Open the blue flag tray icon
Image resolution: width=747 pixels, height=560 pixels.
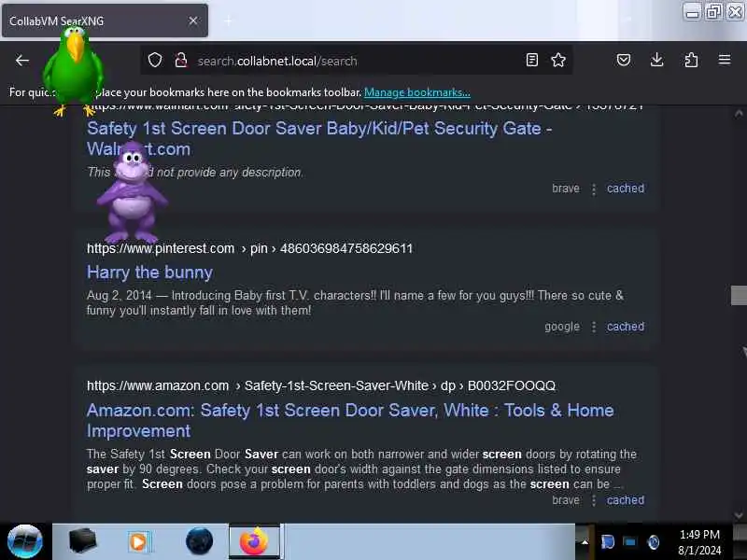pos(608,542)
